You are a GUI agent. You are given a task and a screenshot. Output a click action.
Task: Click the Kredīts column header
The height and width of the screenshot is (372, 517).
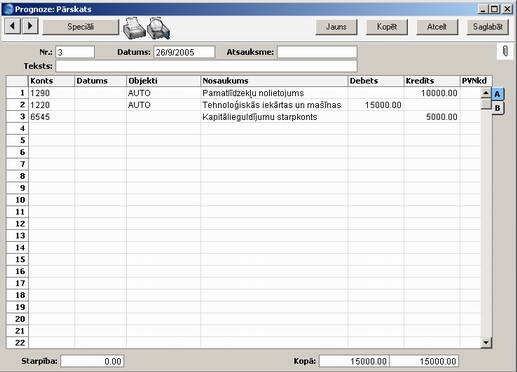coord(432,81)
